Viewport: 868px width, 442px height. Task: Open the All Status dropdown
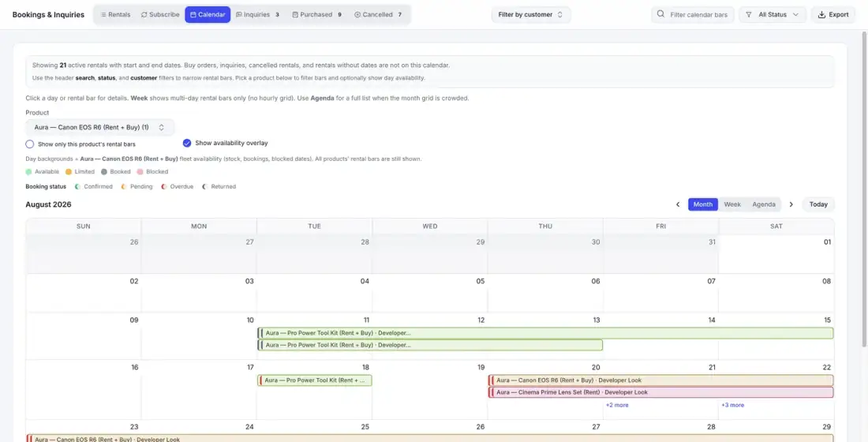(773, 15)
